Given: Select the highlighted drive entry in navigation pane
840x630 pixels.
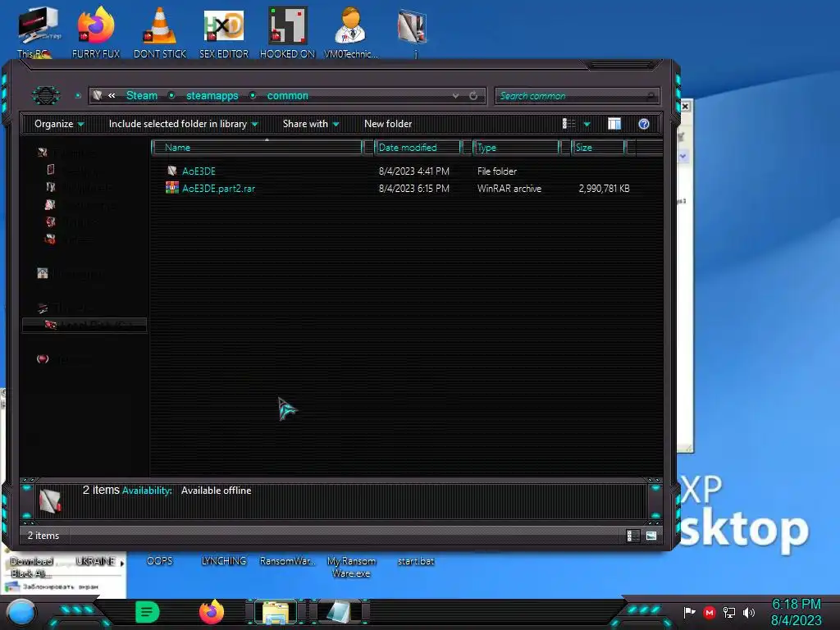Looking at the screenshot, I should point(84,325).
